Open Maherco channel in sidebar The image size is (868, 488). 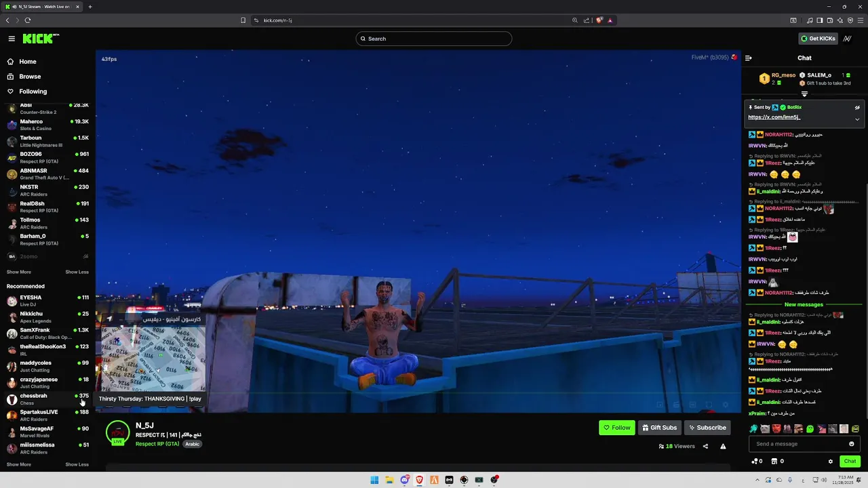(x=47, y=125)
